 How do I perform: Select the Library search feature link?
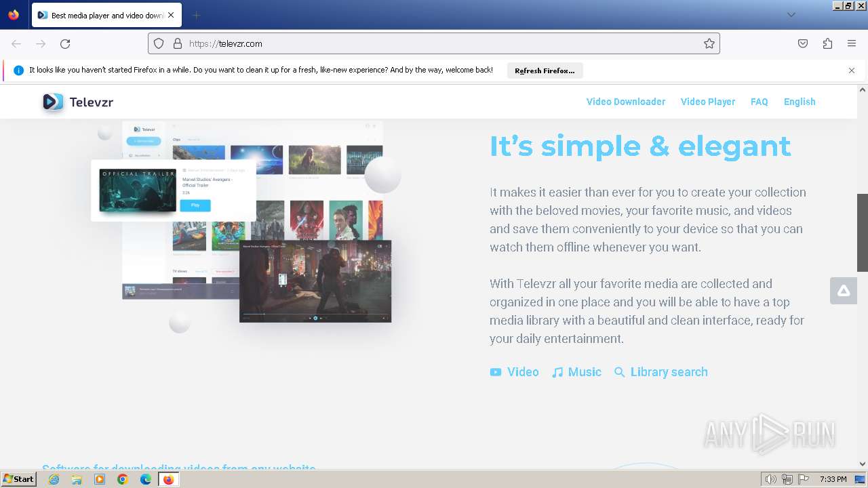[x=661, y=372]
